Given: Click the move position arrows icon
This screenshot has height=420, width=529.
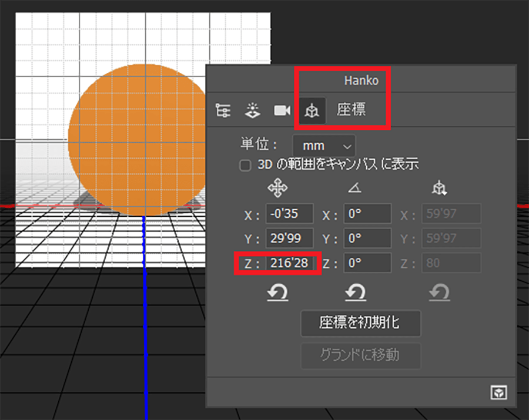Looking at the screenshot, I should (x=277, y=188).
